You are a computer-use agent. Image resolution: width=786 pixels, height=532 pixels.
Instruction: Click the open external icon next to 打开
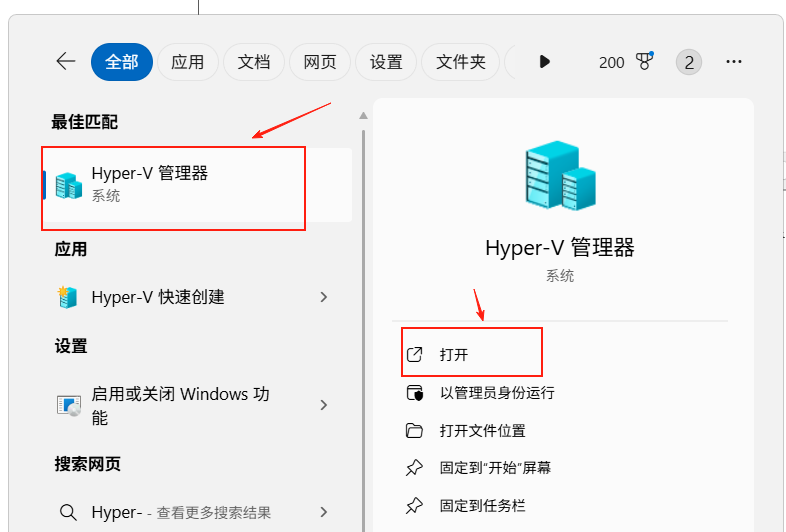pos(415,354)
